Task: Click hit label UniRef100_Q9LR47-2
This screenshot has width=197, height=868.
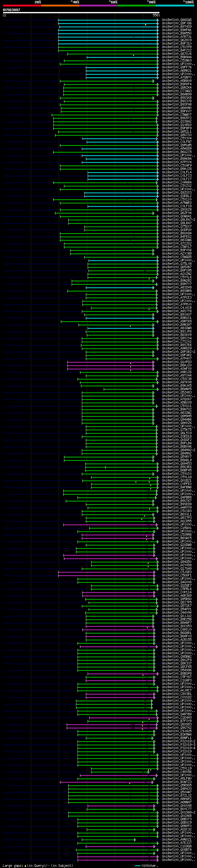Action: [179, 220]
